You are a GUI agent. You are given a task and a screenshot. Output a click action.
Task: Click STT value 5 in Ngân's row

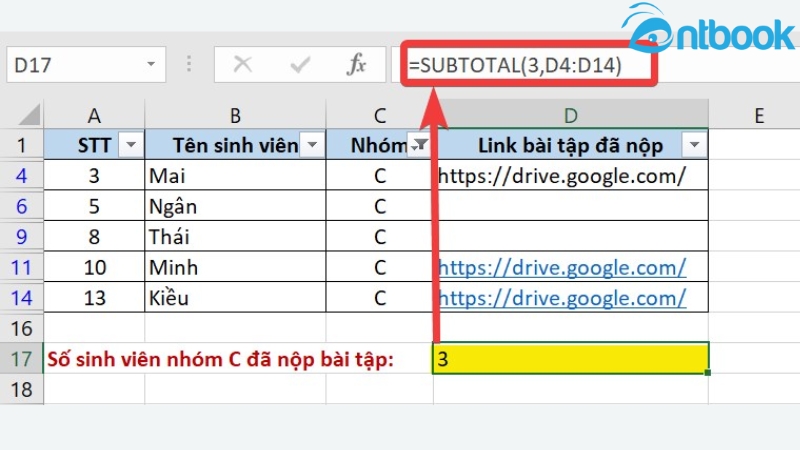point(94,206)
